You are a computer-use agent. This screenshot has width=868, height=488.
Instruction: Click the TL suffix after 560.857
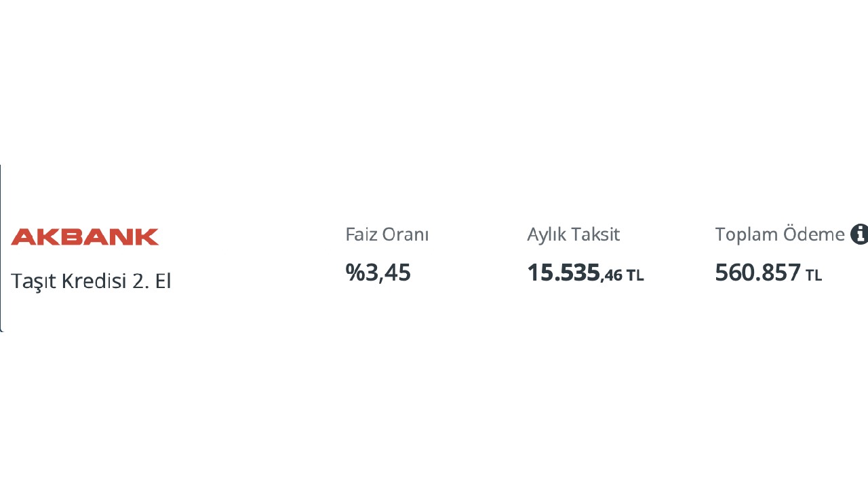point(814,275)
